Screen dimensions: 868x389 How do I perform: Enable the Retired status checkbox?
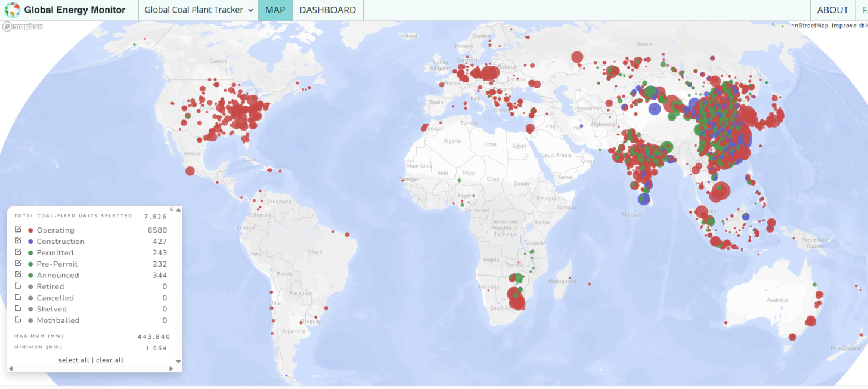(x=18, y=286)
